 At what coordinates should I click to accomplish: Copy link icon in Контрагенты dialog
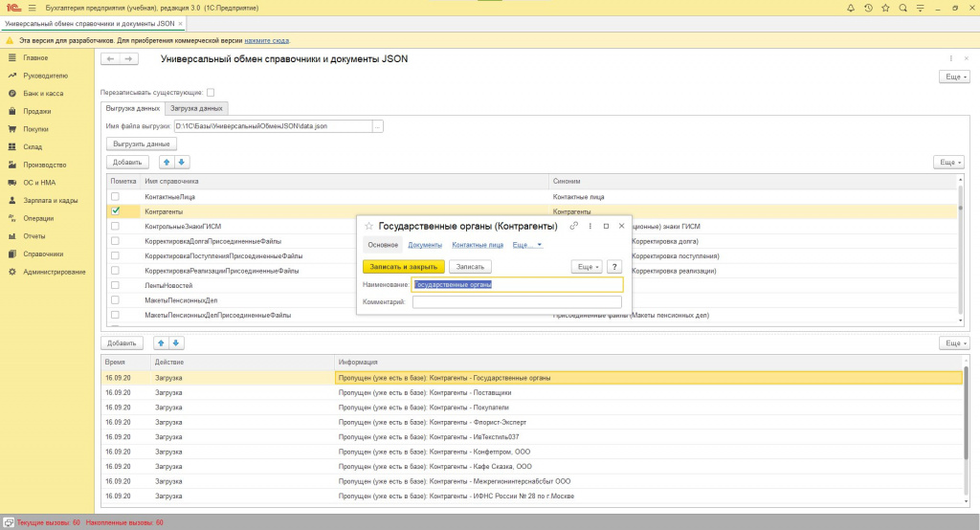coord(574,226)
